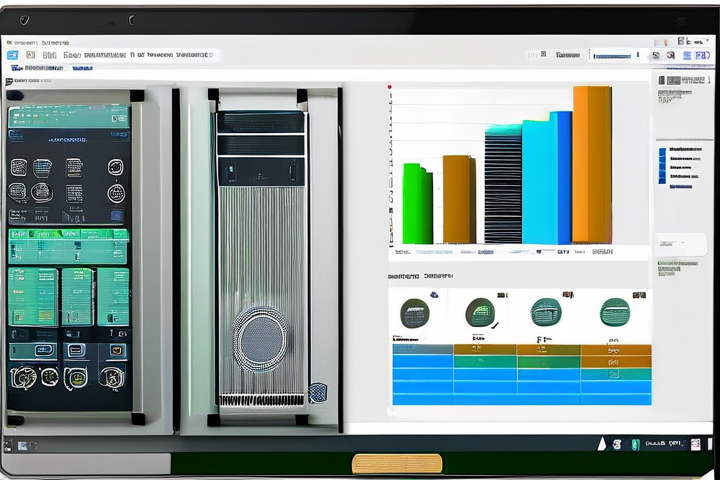This screenshot has height=480, width=720.
Task: Expand the top drive bay on the tower
Action: click(x=260, y=122)
